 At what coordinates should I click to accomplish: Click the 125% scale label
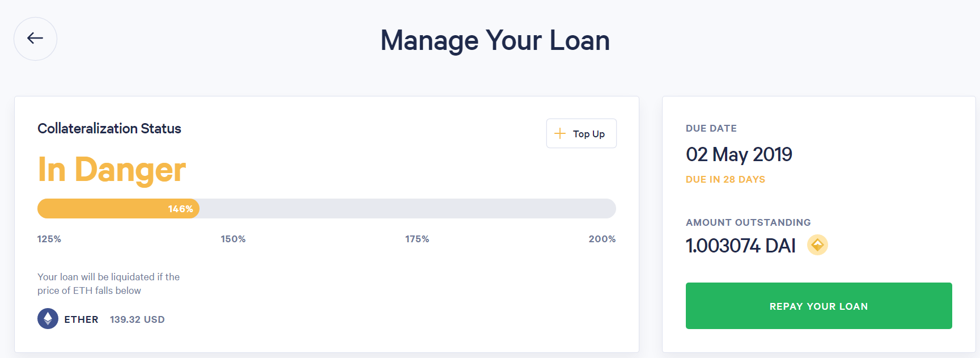click(x=49, y=239)
